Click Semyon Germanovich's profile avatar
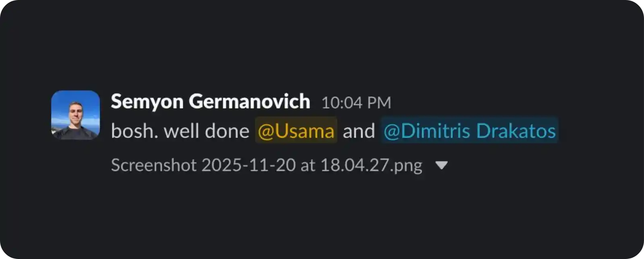Image resolution: width=644 pixels, height=259 pixels. tap(75, 115)
